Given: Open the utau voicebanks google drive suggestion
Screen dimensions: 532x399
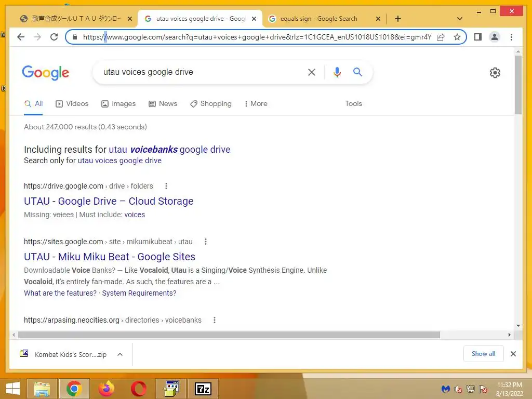Looking at the screenshot, I should coord(169,149).
